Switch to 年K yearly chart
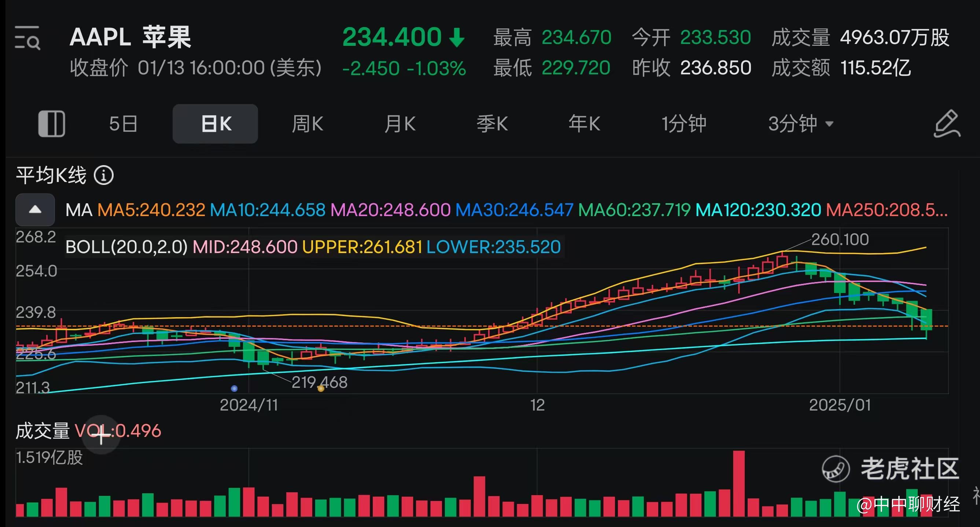Image resolution: width=980 pixels, height=527 pixels. [x=584, y=123]
